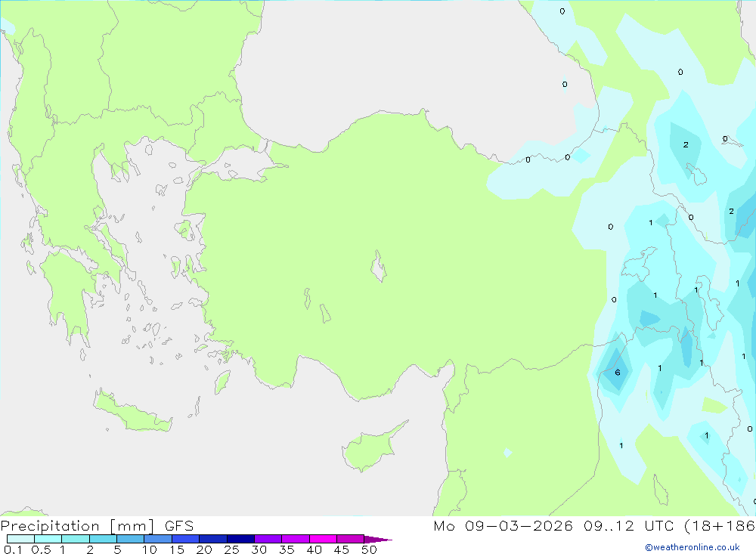Click the 0.5–1 mm legend color swatch
Image resolution: width=756 pixels, height=554 pixels.
(48, 539)
